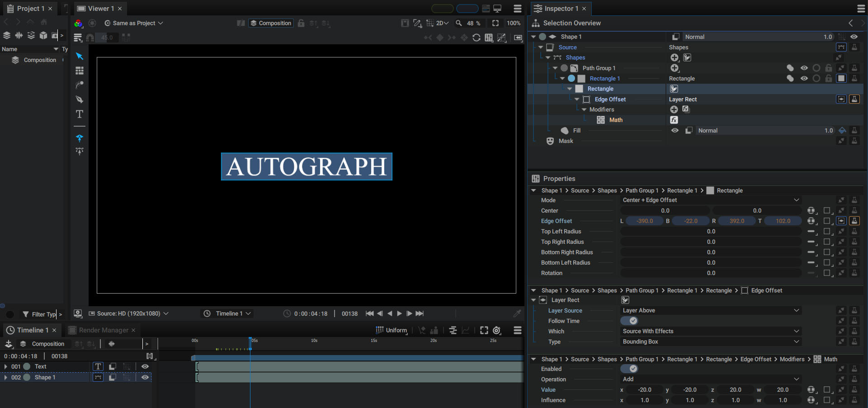Go to last frame in viewer
The image size is (868, 408).
420,313
